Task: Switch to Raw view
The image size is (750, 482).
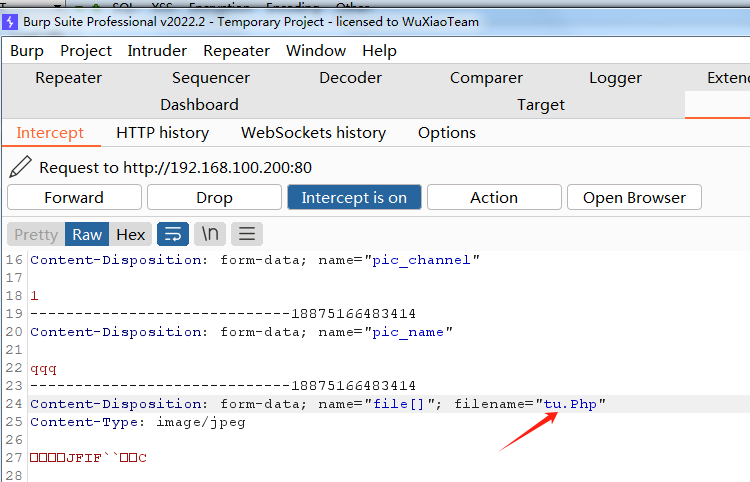Action: [x=87, y=234]
